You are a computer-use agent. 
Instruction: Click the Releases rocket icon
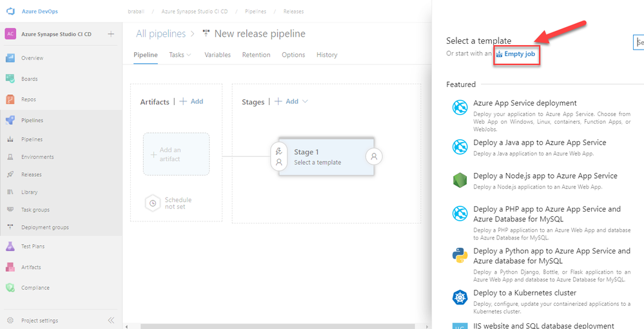point(10,174)
